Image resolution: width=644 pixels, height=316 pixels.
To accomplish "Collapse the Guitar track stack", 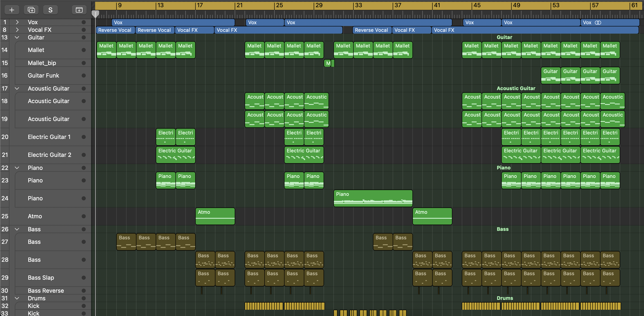I will click(x=17, y=37).
